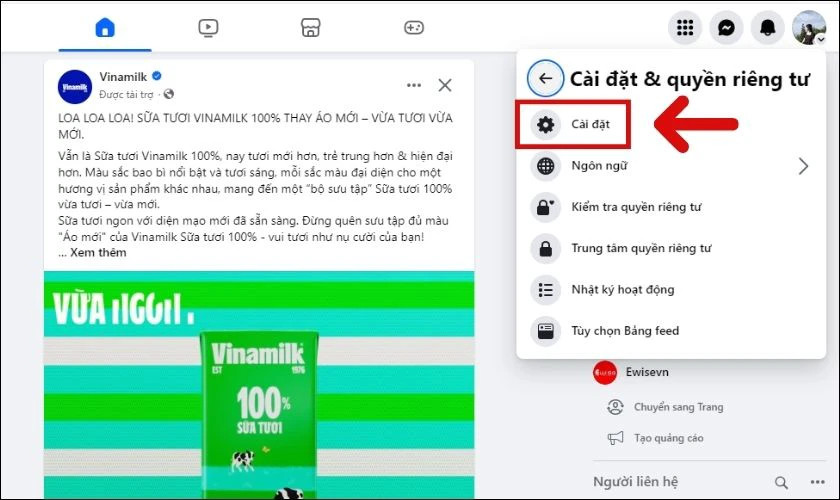The image size is (840, 500).
Task: Click the Cài đặt & quyền riêng tư title
Action: 689,79
